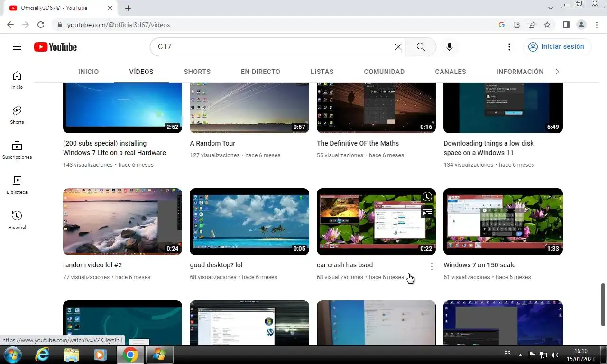Open a new Chrome tab
The height and width of the screenshot is (364, 607).
click(x=128, y=8)
